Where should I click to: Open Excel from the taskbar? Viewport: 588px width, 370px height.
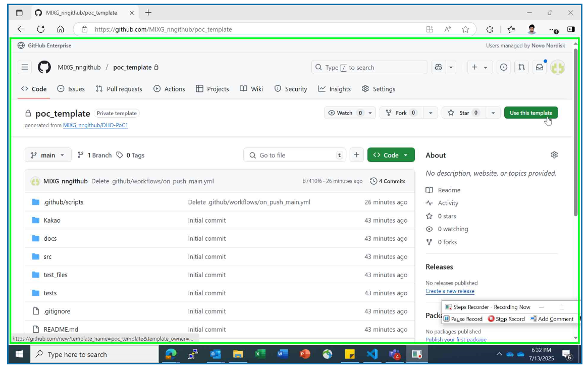[260, 354]
